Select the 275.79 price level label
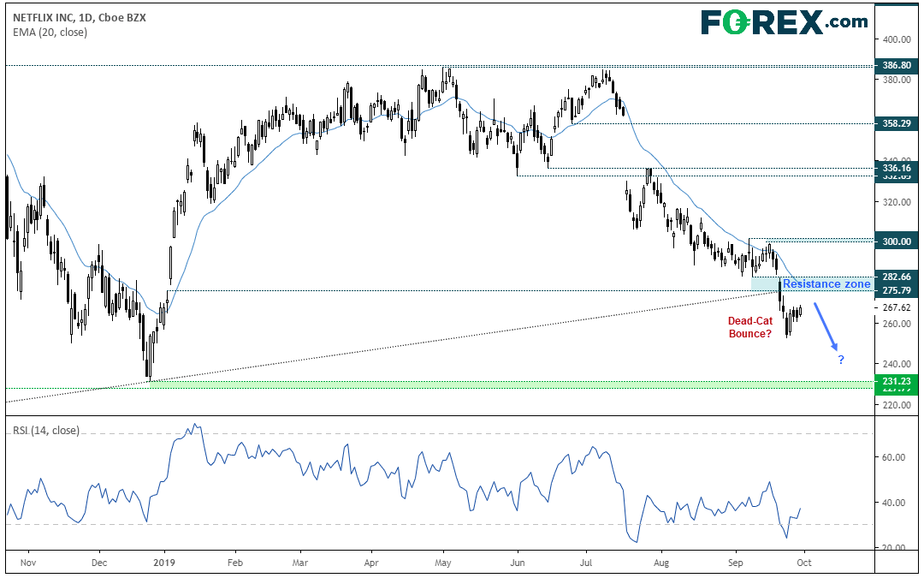Image resolution: width=924 pixels, height=578 pixels. click(897, 290)
